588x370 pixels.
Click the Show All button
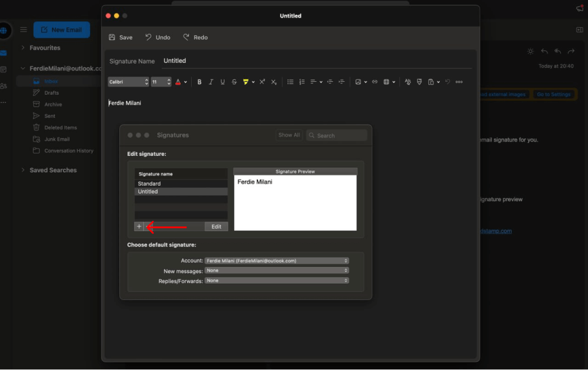coord(289,135)
